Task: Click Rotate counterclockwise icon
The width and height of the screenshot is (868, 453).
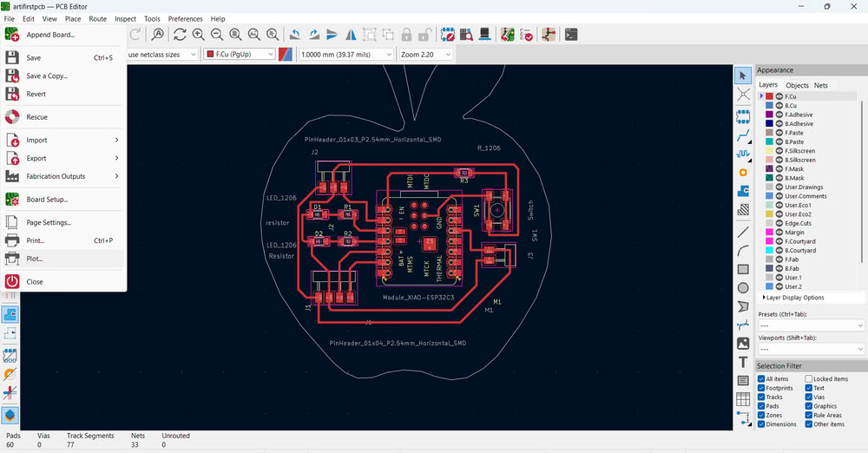Action: point(295,35)
